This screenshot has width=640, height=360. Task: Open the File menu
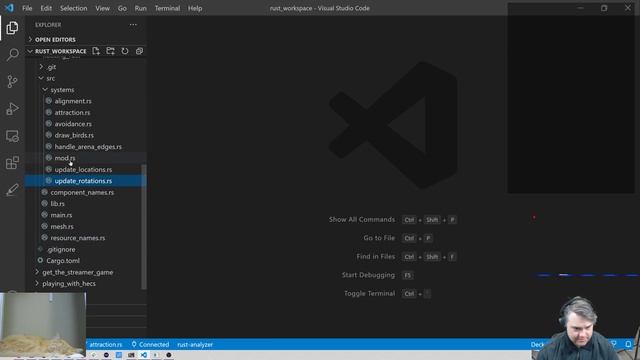[x=27, y=8]
